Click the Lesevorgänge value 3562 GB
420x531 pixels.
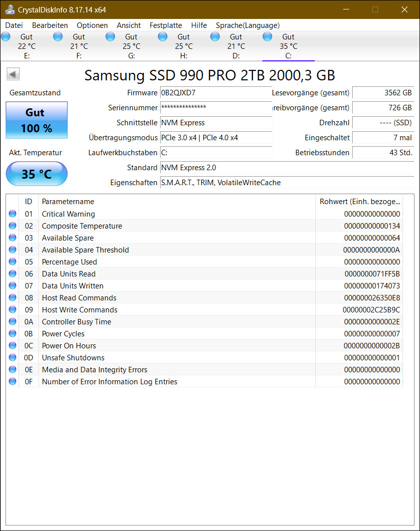[x=383, y=93]
